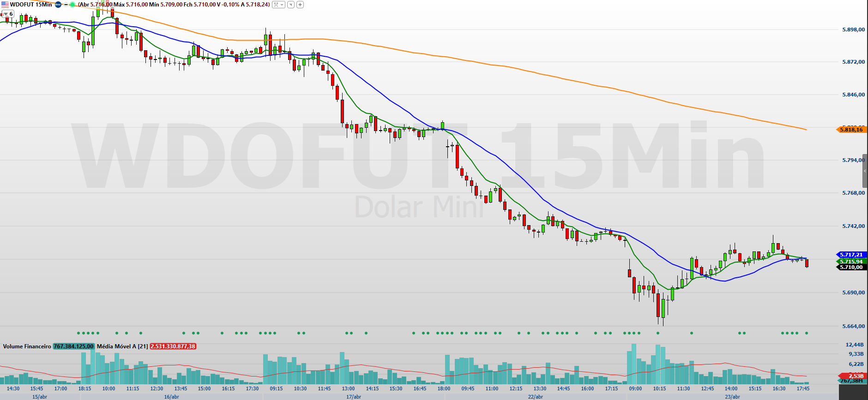The image size is (868, 400).
Task: Click the blue Brasil exchange badge icon
Action: point(58,5)
